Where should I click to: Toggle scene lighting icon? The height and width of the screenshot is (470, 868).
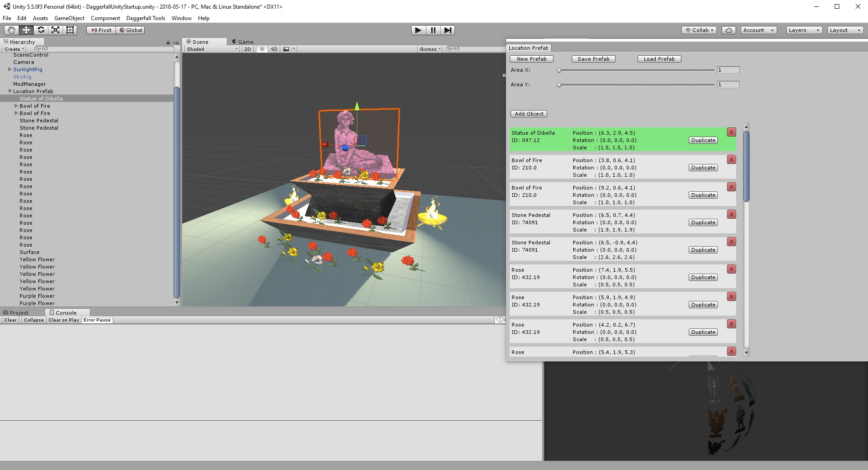262,49
